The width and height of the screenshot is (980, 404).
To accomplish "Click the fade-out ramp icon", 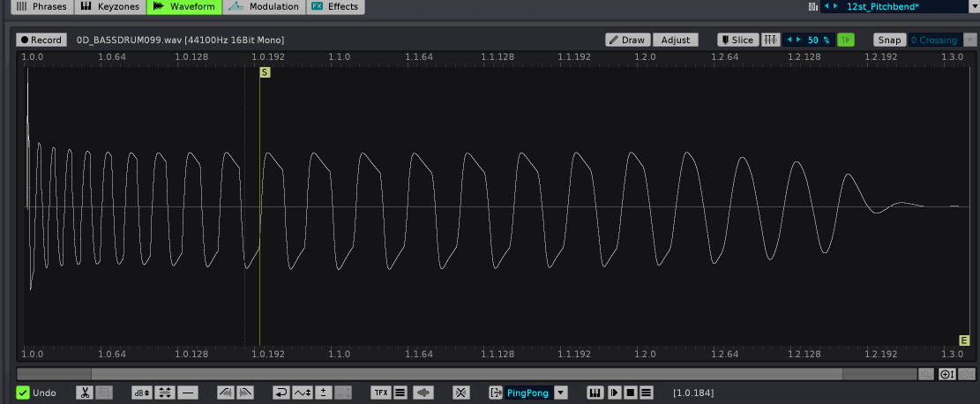I will [246, 393].
